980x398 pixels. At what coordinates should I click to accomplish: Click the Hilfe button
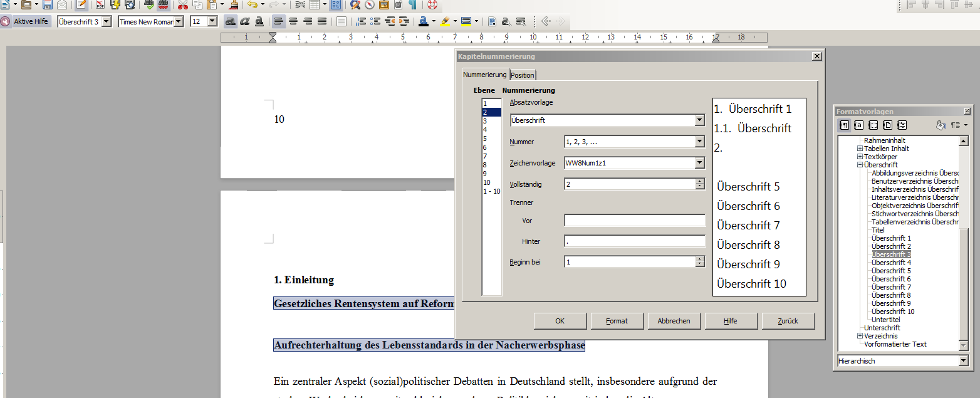(x=731, y=321)
